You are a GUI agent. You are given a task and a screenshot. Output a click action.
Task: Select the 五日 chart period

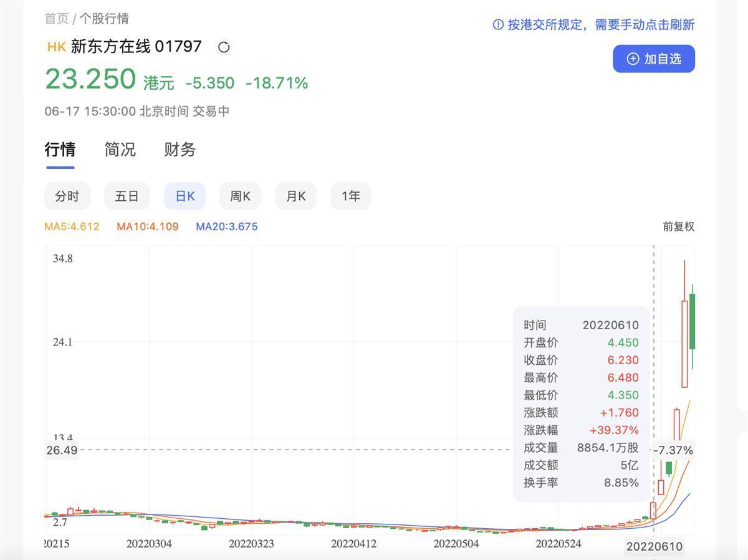point(127,196)
